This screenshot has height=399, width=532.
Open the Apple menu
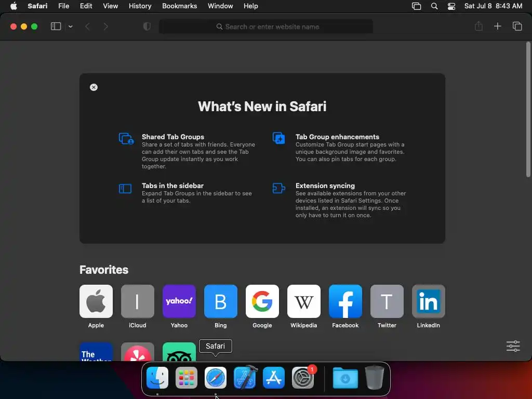tap(14, 6)
